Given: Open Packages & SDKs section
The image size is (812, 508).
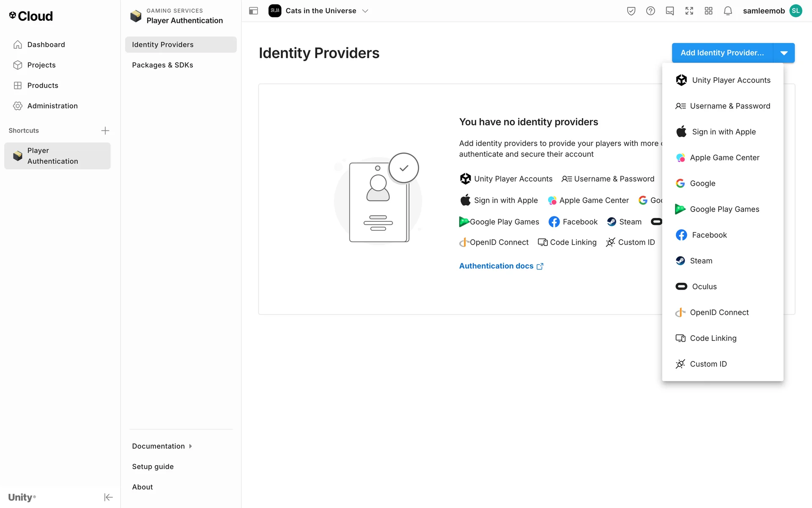Looking at the screenshot, I should (x=162, y=65).
